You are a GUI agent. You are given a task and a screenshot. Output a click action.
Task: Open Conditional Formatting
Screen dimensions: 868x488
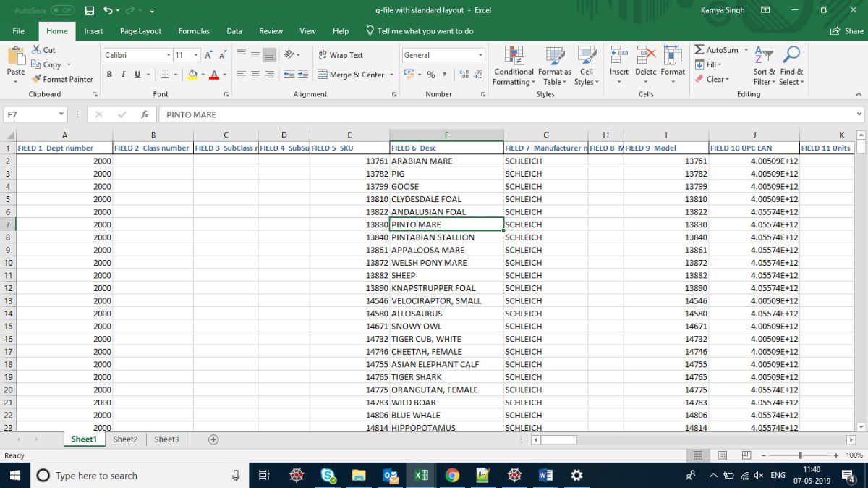coord(514,66)
